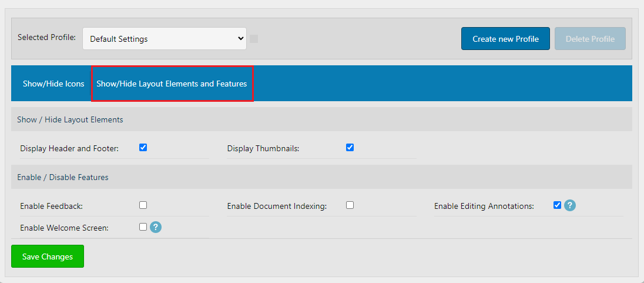Check the Enable Document Indexing box

point(350,205)
